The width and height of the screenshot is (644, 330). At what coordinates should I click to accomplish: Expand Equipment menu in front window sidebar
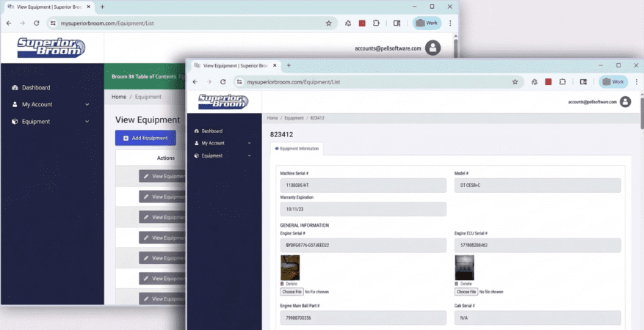tap(250, 155)
